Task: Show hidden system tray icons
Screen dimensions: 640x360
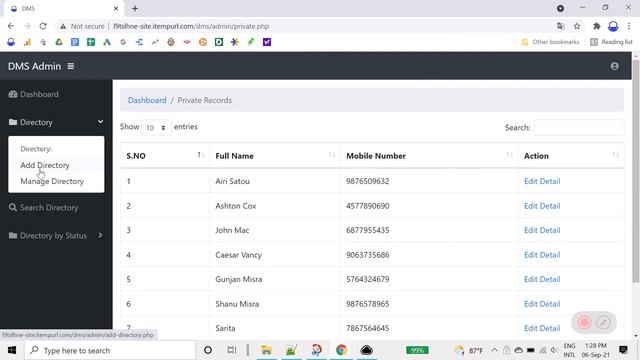Action: coord(494,350)
